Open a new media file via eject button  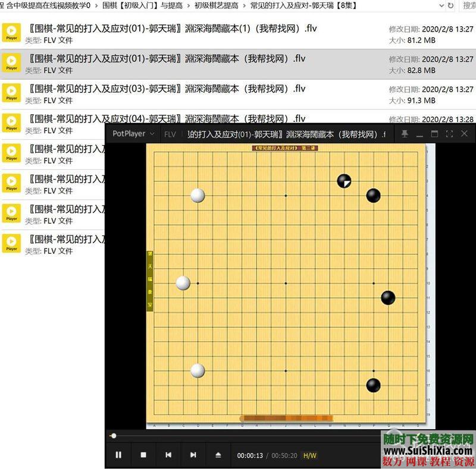(x=218, y=455)
